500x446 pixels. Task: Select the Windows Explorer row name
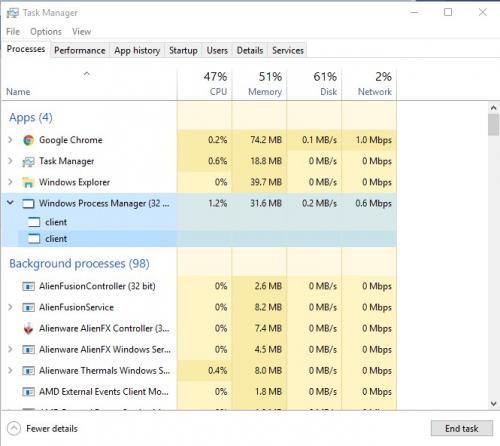coord(74,182)
